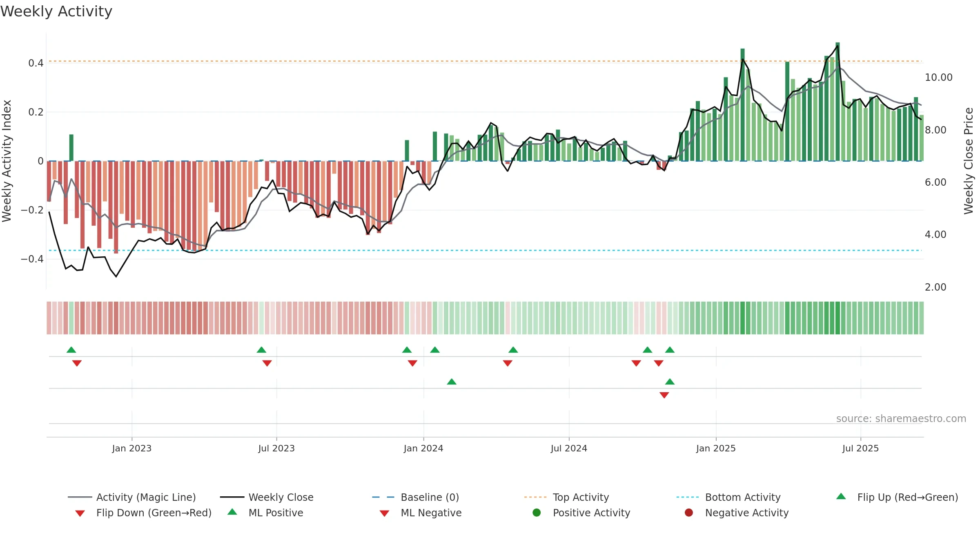The image size is (980, 551).
Task: Click the ML Positive triangle after Jan 2024
Action: click(452, 382)
